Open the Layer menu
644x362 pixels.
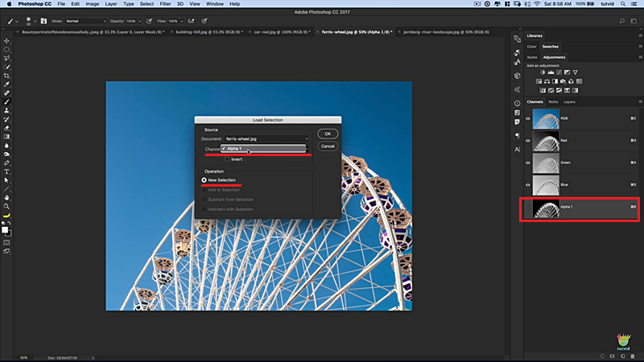tap(111, 4)
